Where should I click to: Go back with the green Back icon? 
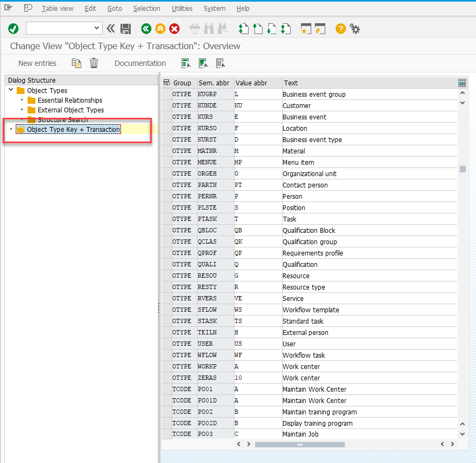click(146, 29)
